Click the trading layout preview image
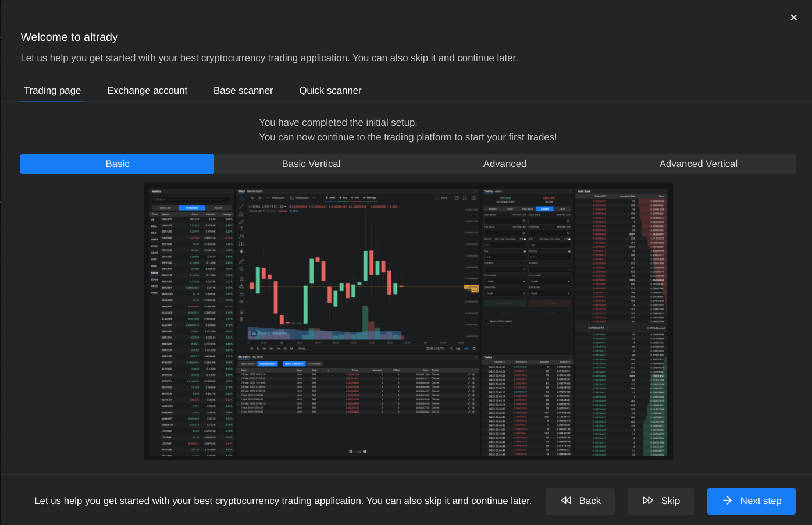Image resolution: width=812 pixels, height=525 pixels. tap(408, 322)
